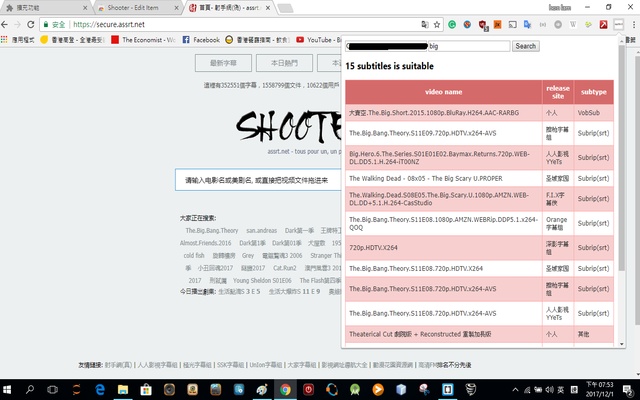Click the 本日熱門 button
The width and height of the screenshot is (640, 400).
tap(284, 63)
